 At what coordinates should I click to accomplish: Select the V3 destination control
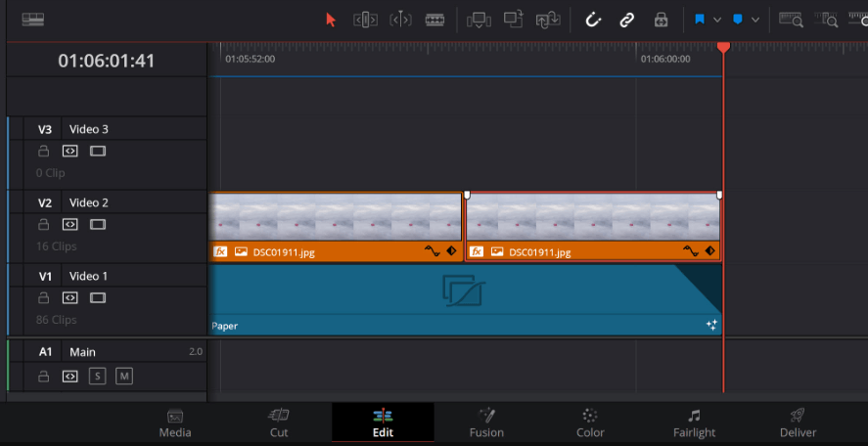coord(45,129)
